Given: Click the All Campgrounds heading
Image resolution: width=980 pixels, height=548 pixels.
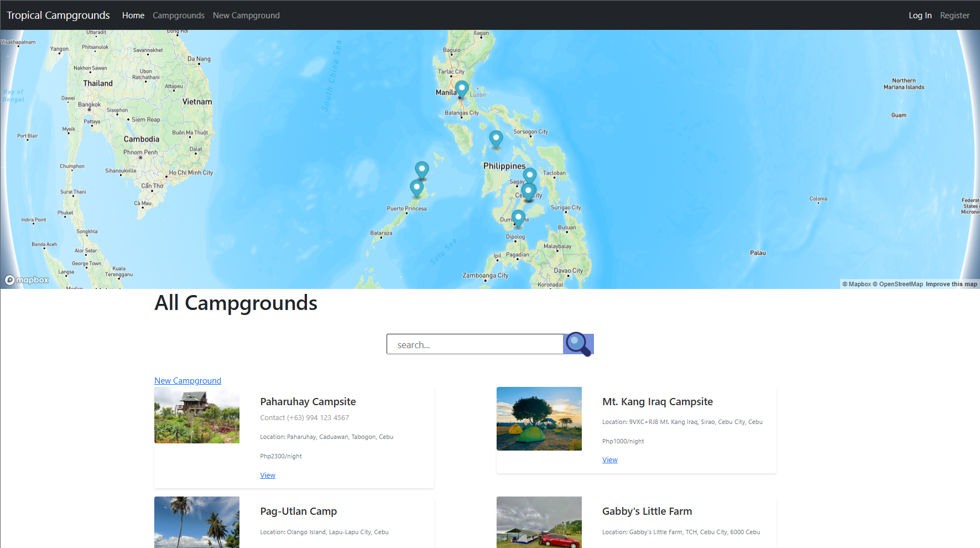Looking at the screenshot, I should coord(236,303).
